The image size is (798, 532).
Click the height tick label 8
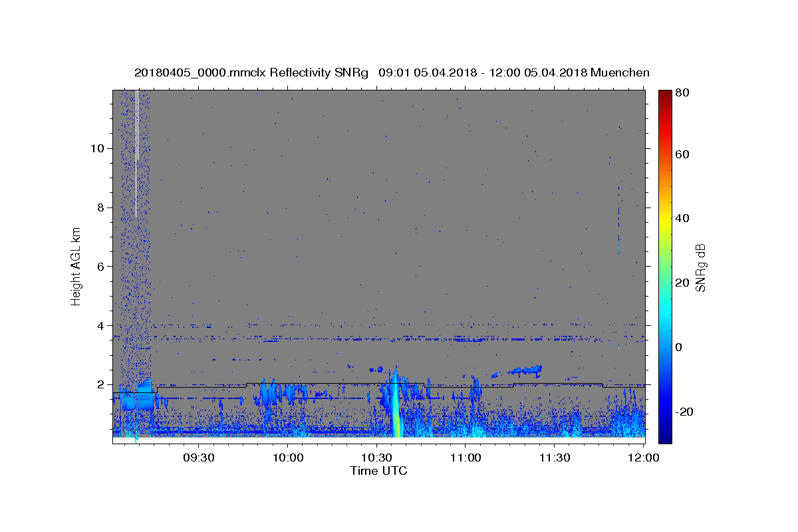pyautogui.click(x=100, y=207)
